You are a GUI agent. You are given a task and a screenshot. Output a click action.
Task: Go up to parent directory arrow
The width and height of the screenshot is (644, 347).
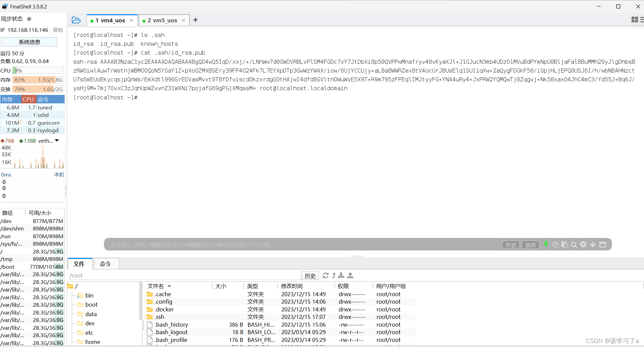click(334, 275)
